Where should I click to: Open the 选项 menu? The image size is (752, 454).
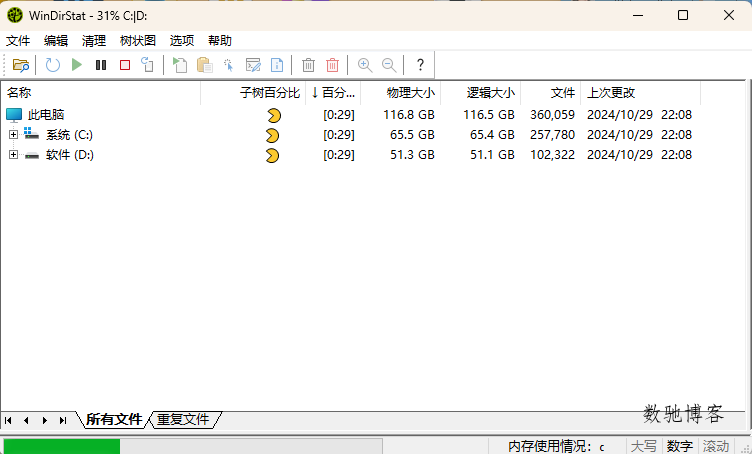(182, 41)
